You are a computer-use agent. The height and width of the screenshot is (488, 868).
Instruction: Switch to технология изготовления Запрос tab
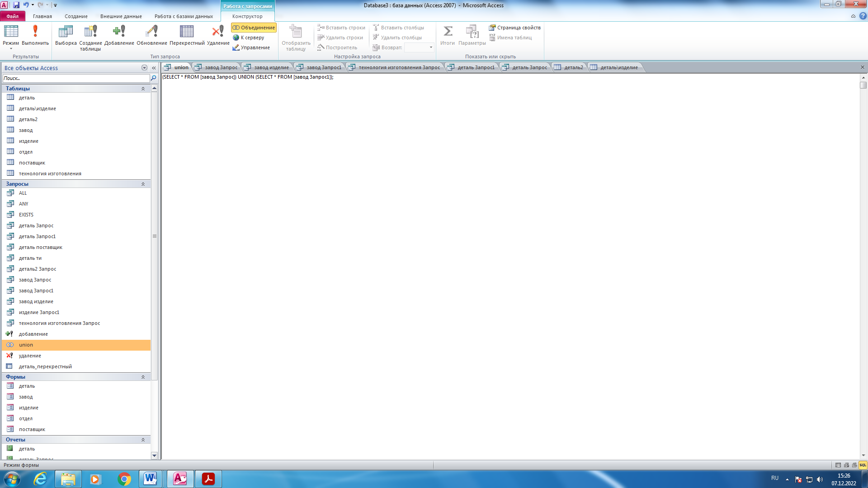pyautogui.click(x=395, y=67)
